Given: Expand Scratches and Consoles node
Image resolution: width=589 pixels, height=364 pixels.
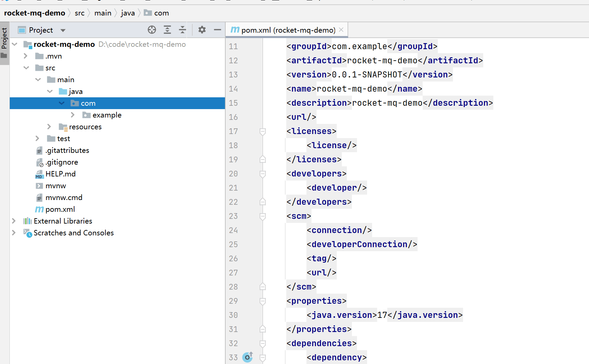Looking at the screenshot, I should [14, 233].
